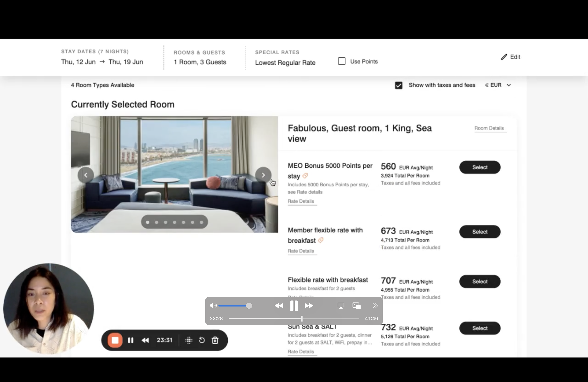Click the red stop recording button
Screen dimensions: 588x382
coord(115,340)
